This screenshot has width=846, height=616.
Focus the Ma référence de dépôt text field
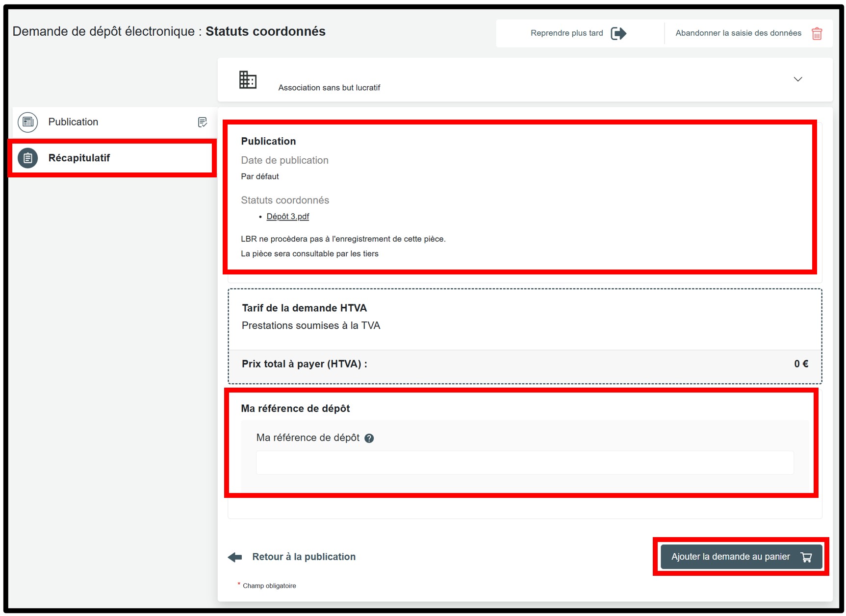[524, 463]
